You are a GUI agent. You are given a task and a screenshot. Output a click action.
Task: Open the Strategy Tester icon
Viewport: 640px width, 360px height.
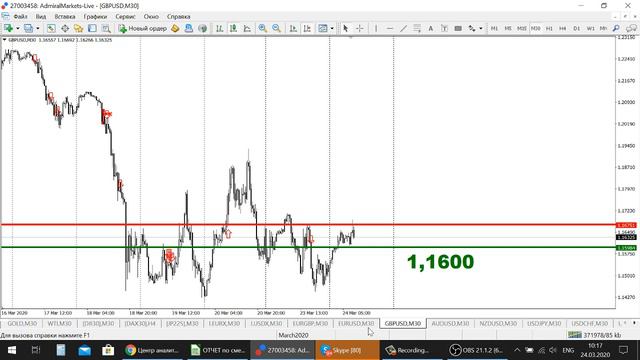(106, 28)
